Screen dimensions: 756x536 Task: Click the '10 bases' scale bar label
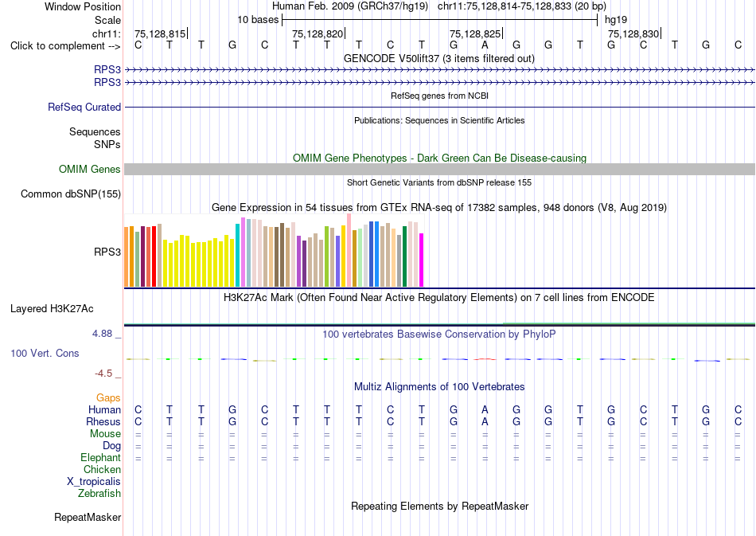click(x=258, y=20)
